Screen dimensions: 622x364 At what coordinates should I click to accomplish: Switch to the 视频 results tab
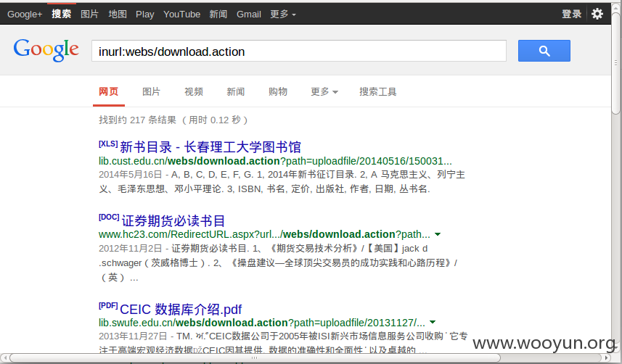point(194,92)
